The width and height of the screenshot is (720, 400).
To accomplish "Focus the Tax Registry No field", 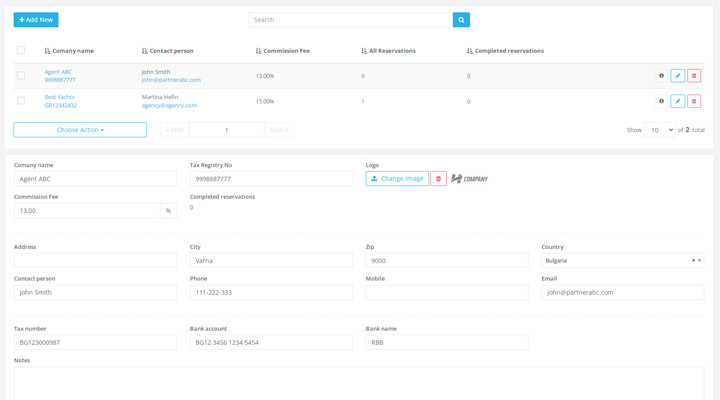I will point(271,179).
